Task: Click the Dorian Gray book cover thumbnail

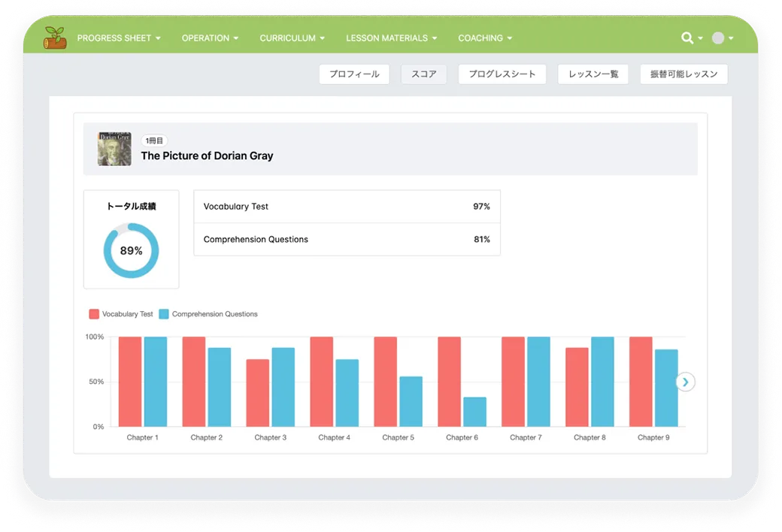Action: [114, 149]
